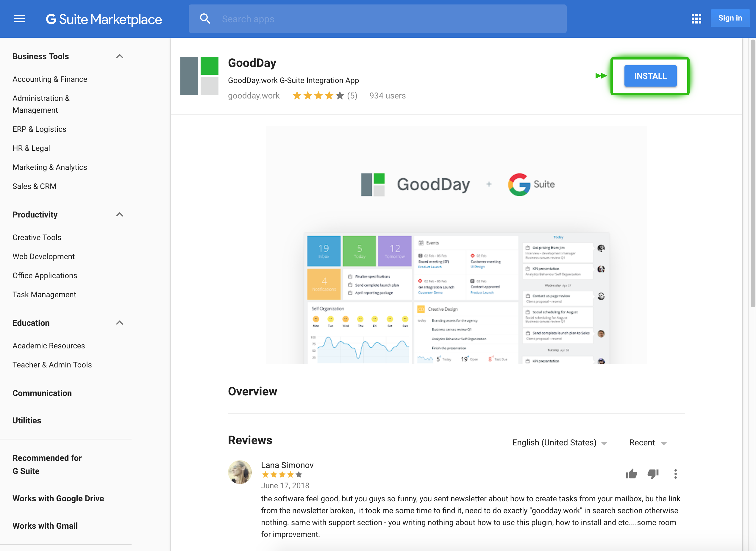This screenshot has height=551, width=756.
Task: Click the GoodDay star rating
Action: (318, 96)
